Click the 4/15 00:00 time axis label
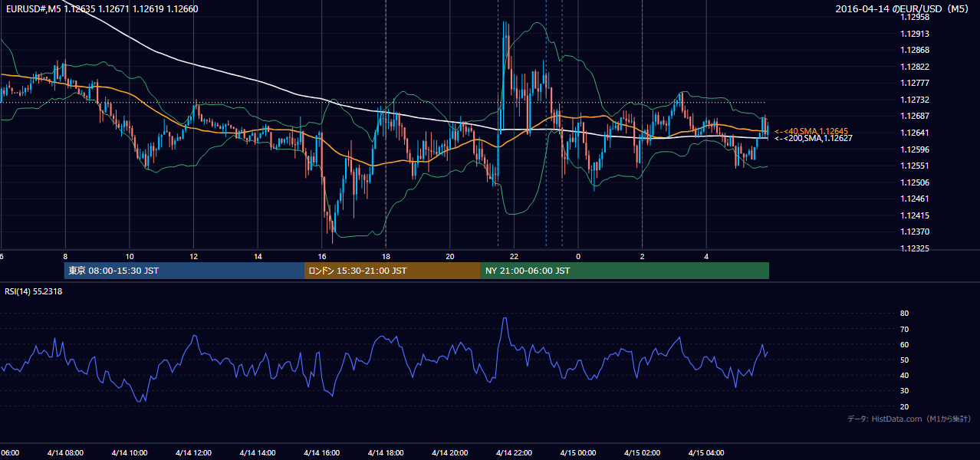Image resolution: width=980 pixels, height=460 pixels. (x=578, y=453)
